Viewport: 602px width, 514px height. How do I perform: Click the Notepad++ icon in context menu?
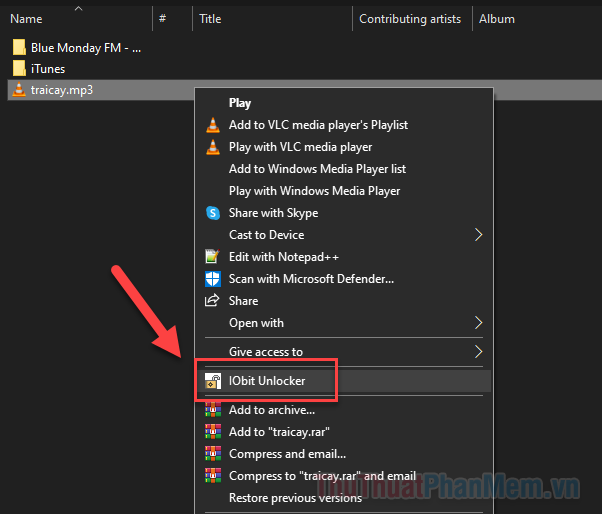212,257
